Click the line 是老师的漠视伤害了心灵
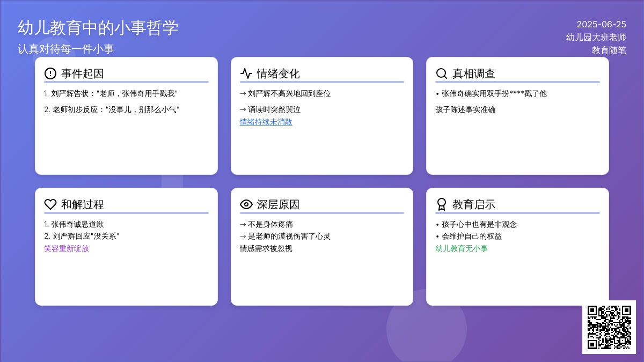 [285, 236]
